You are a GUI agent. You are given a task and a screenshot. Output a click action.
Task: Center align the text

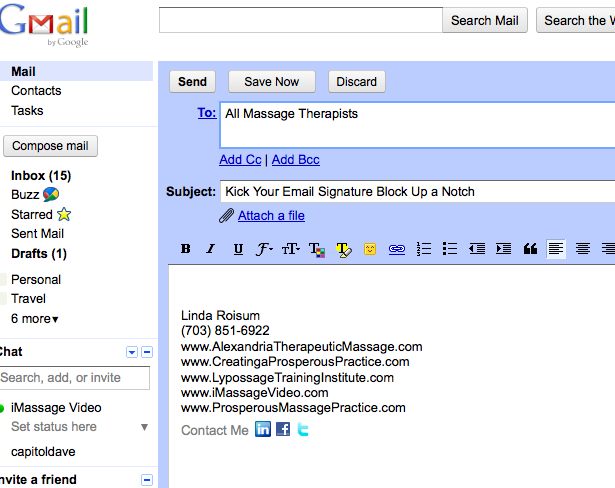pyautogui.click(x=583, y=249)
